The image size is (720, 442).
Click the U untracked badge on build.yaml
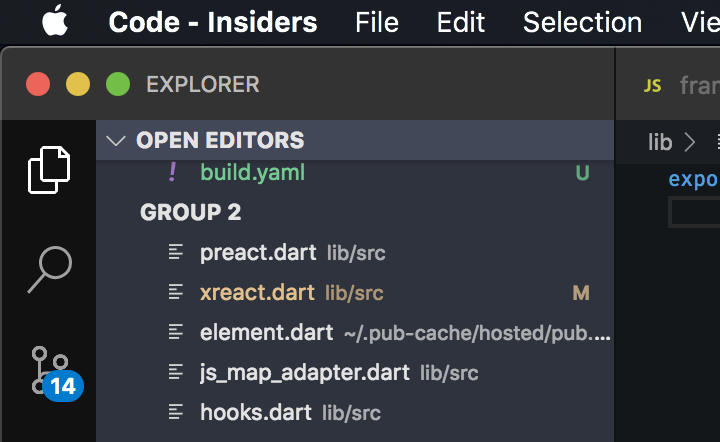coord(582,173)
